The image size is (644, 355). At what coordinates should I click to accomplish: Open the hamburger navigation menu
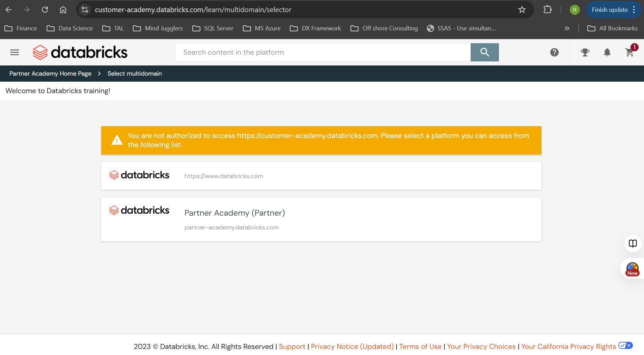click(15, 52)
